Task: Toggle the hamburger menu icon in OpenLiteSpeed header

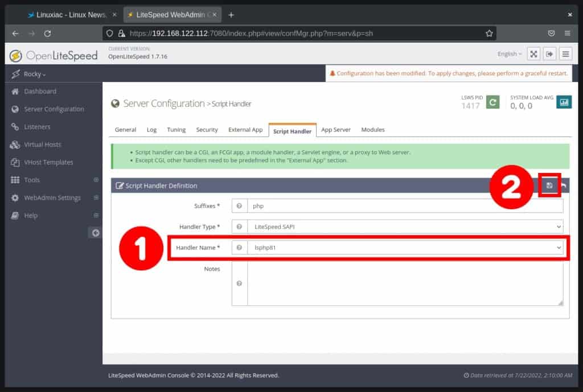Action: point(565,54)
